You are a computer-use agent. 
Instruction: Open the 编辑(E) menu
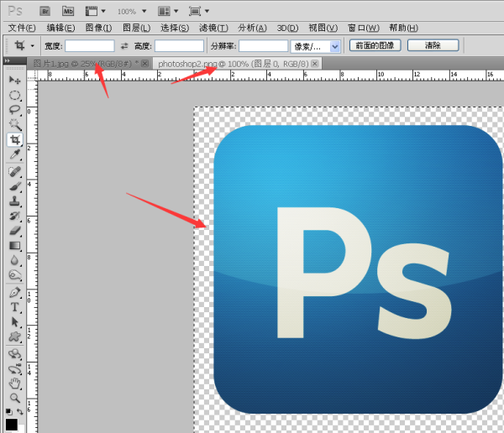coord(60,28)
